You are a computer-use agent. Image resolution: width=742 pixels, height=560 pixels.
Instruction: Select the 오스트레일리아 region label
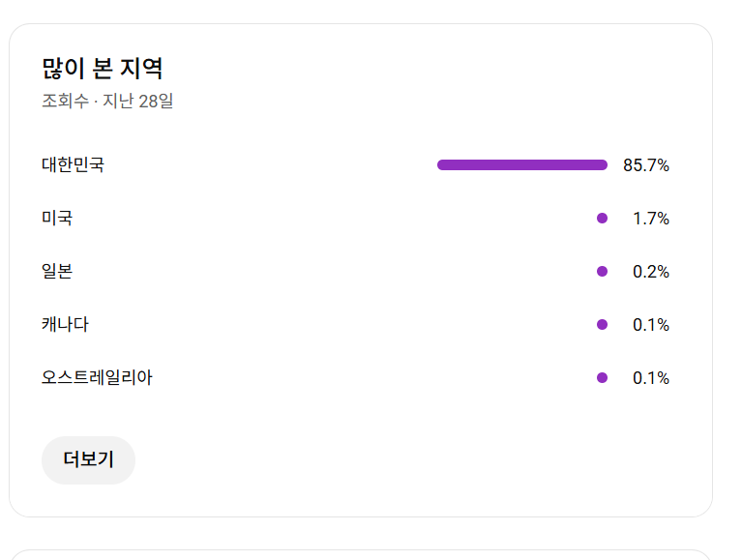coord(97,378)
